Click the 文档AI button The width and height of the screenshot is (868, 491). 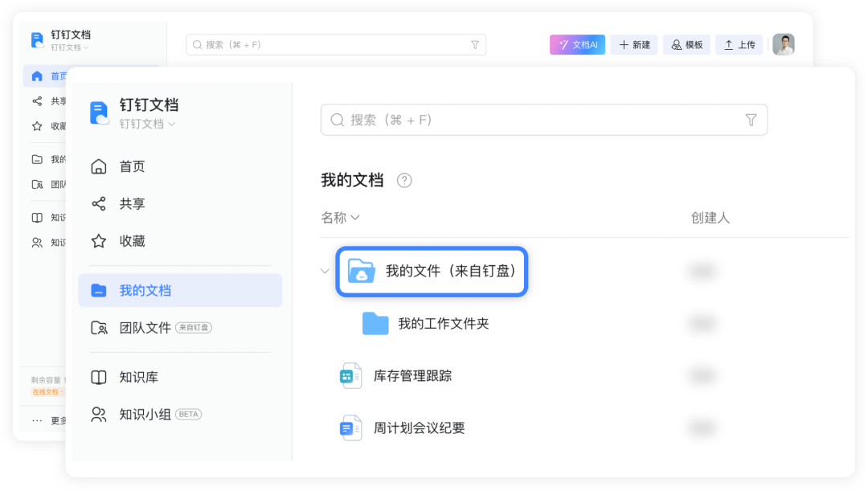[x=577, y=45]
